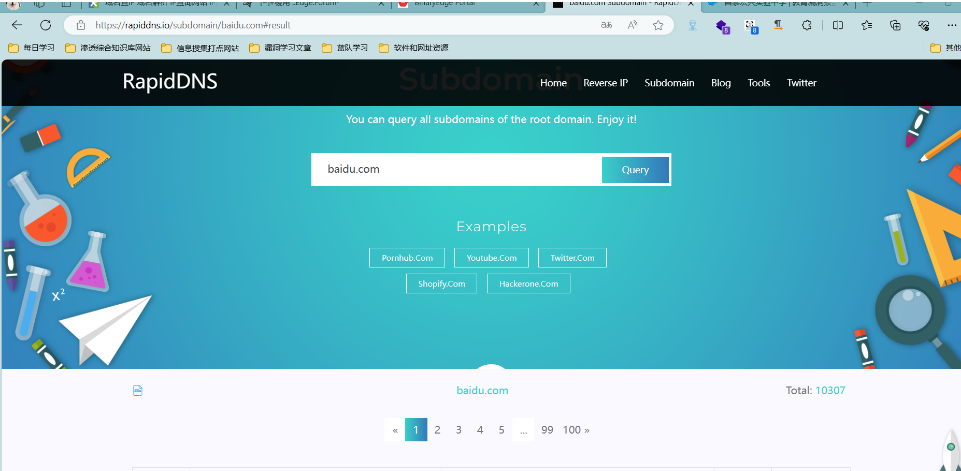Click the total count 10307
Screen dimensions: 961x471
tap(830, 391)
